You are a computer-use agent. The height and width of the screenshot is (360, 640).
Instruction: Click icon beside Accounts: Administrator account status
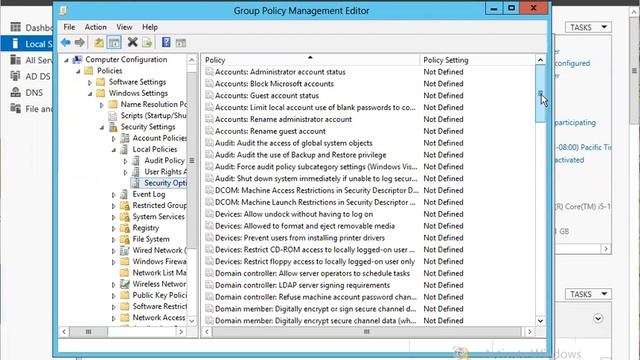click(x=209, y=72)
